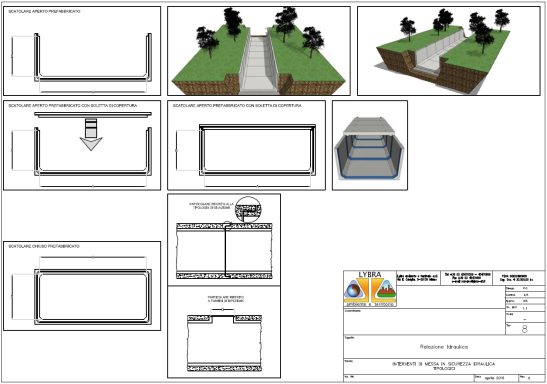The width and height of the screenshot is (547, 384).
Task: Select the angled 3D channel rendering with trees
Action: (x=449, y=51)
